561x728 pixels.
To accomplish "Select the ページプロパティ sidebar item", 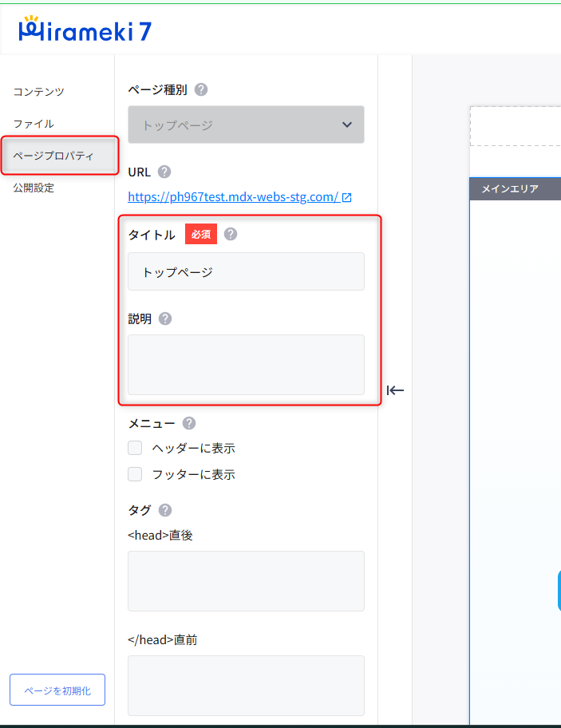I will [x=53, y=156].
